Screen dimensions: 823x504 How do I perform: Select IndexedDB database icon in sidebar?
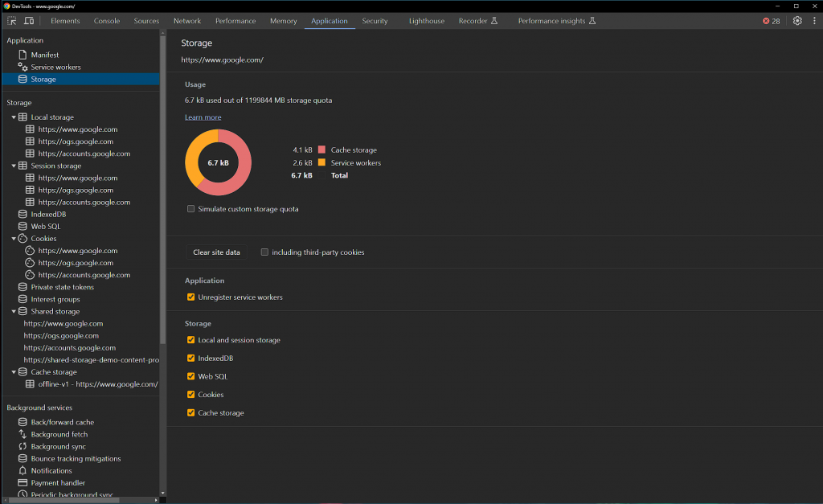point(23,215)
